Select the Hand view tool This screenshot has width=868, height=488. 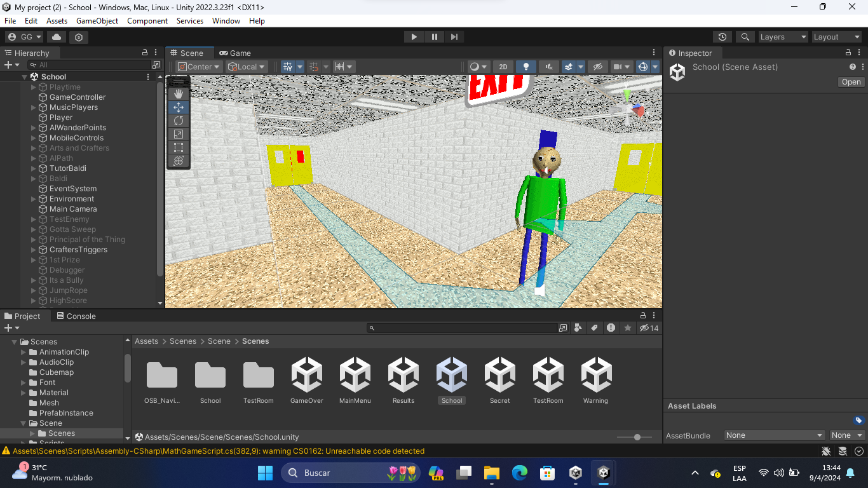[x=179, y=94]
